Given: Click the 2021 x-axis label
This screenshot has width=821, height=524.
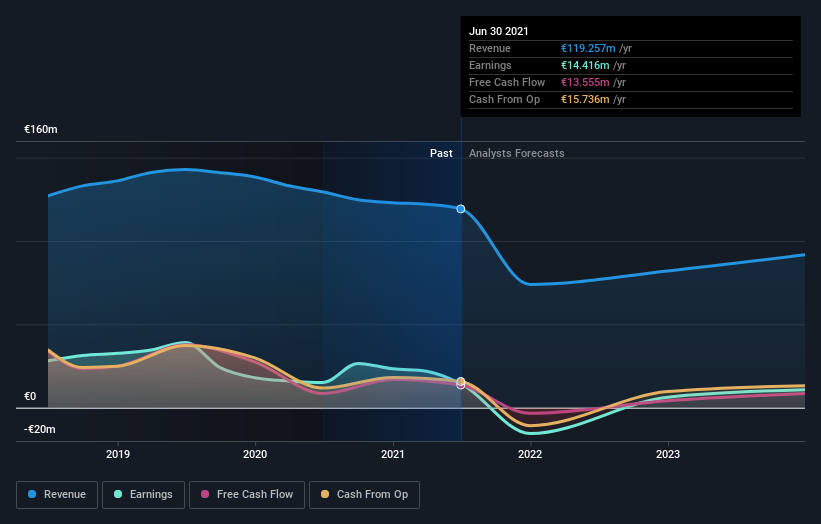Looking at the screenshot, I should pos(393,454).
